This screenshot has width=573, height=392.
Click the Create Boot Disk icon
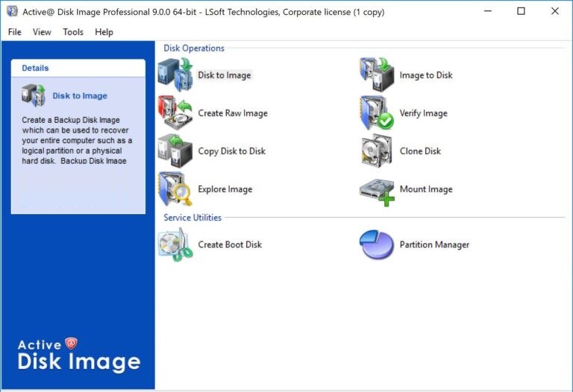[x=175, y=244]
